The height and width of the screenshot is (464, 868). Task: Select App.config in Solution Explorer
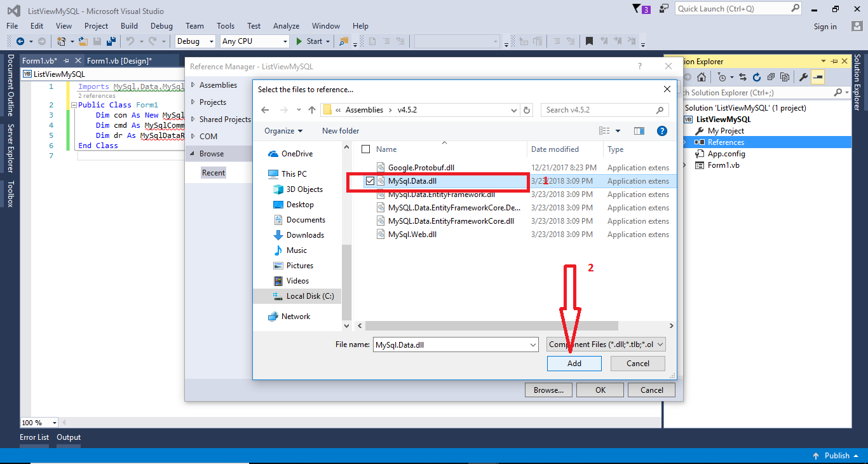tap(726, 154)
